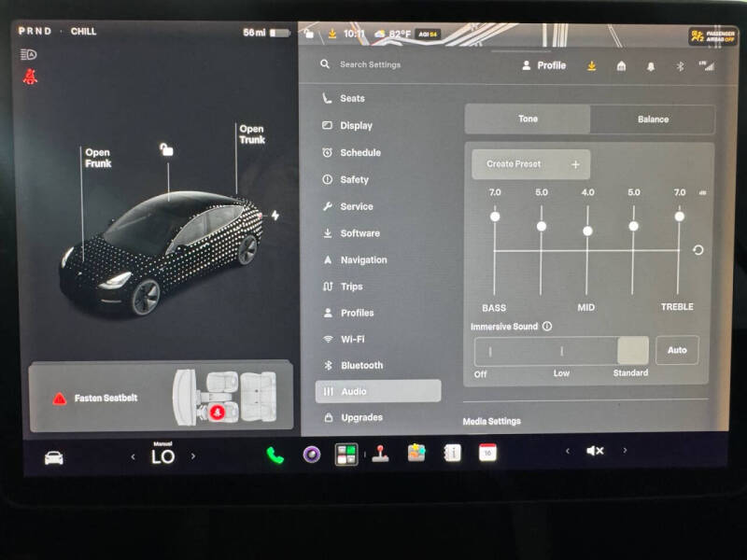Tap the Fasten Seatbelt warning card
Image resolution: width=747 pixels, height=560 pixels.
pos(161,397)
